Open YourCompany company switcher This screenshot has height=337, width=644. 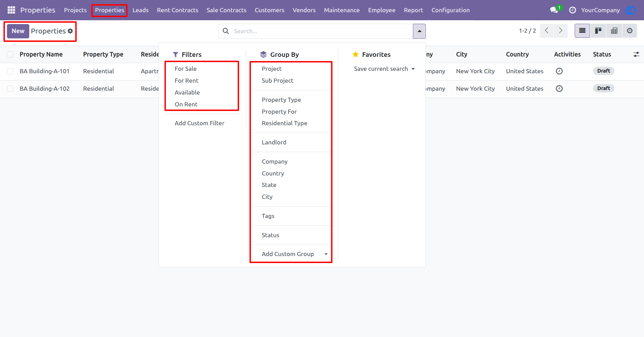tap(600, 10)
